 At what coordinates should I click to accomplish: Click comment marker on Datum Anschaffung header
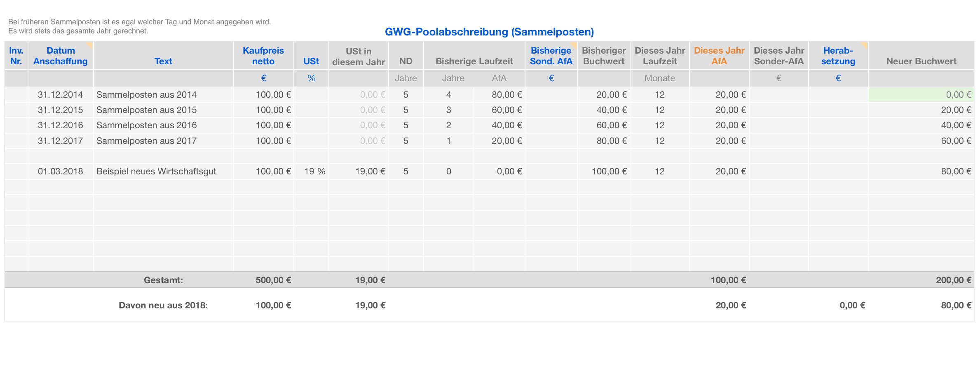coord(89,45)
